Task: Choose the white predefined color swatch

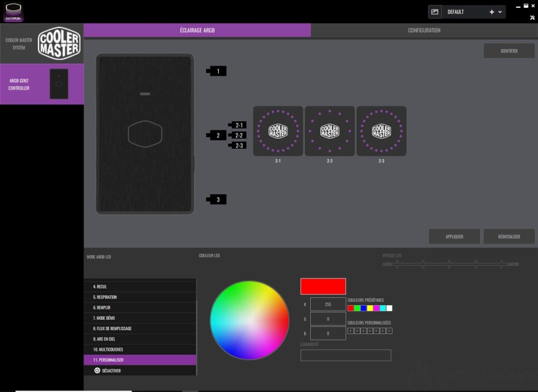Action: [389, 308]
